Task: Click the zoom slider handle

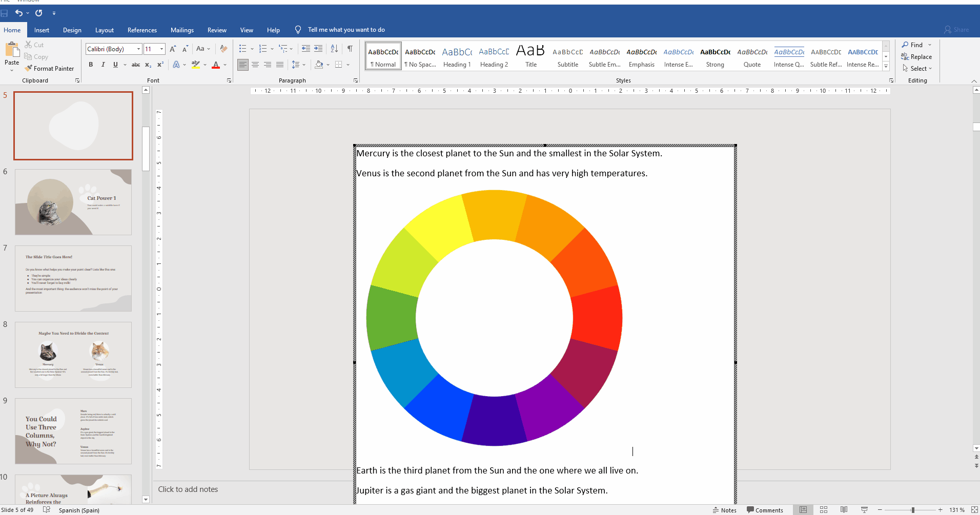Action: point(913,510)
